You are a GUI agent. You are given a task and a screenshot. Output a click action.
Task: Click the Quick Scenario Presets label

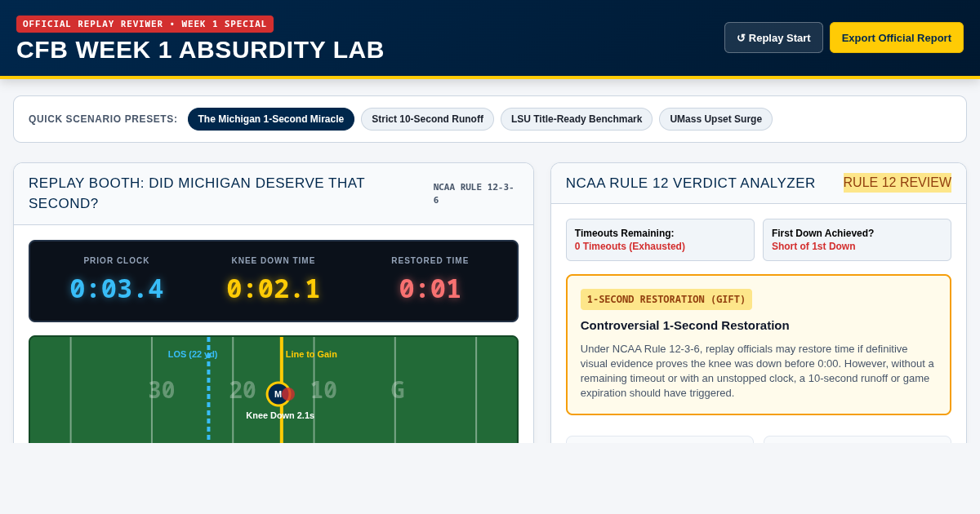click(103, 119)
